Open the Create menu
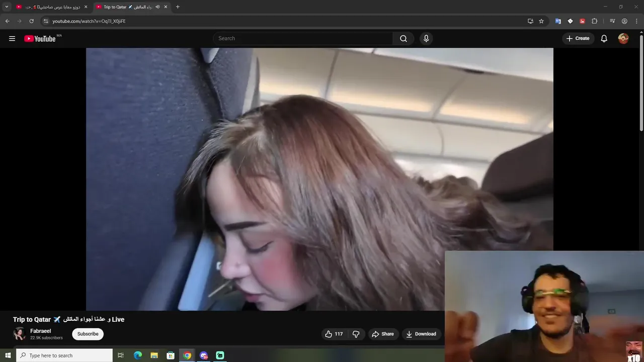 [578, 38]
